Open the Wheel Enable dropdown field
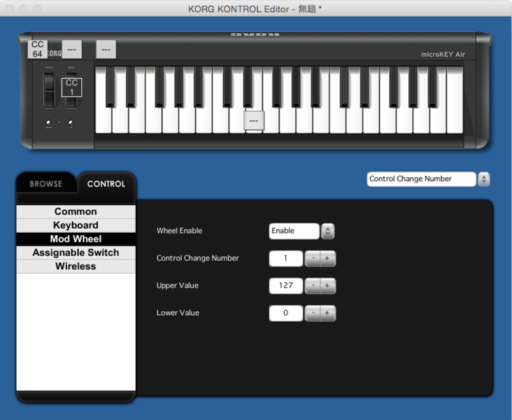Screen dimensions: 512x420 click(294, 231)
